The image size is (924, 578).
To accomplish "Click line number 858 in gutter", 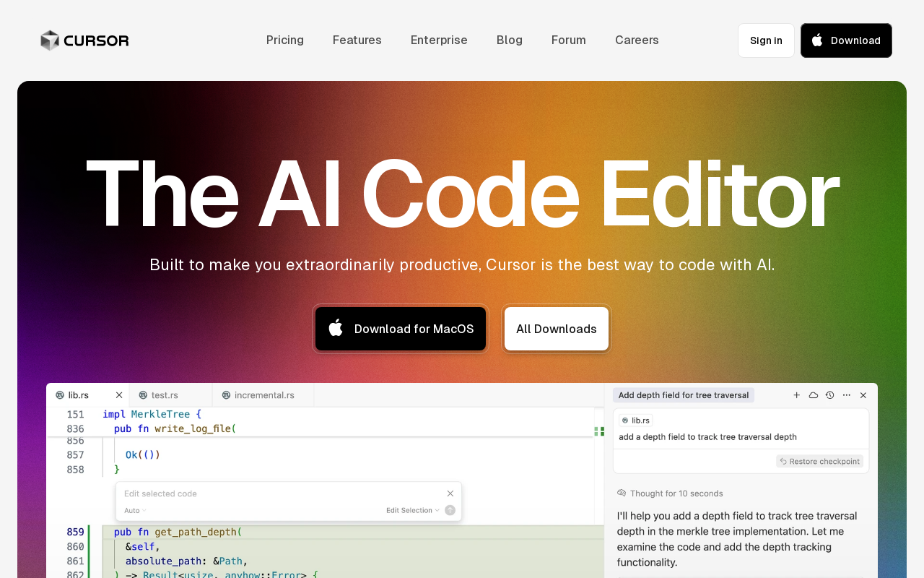I will pyautogui.click(x=76, y=469).
